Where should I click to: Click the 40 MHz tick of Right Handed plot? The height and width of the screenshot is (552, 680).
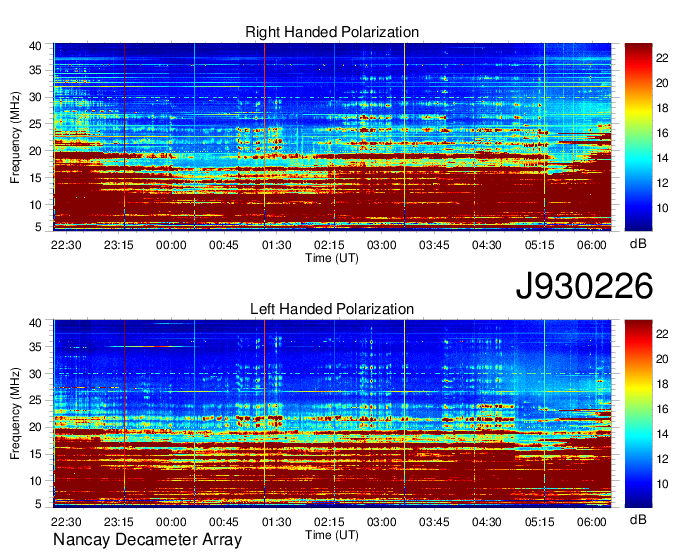point(35,46)
